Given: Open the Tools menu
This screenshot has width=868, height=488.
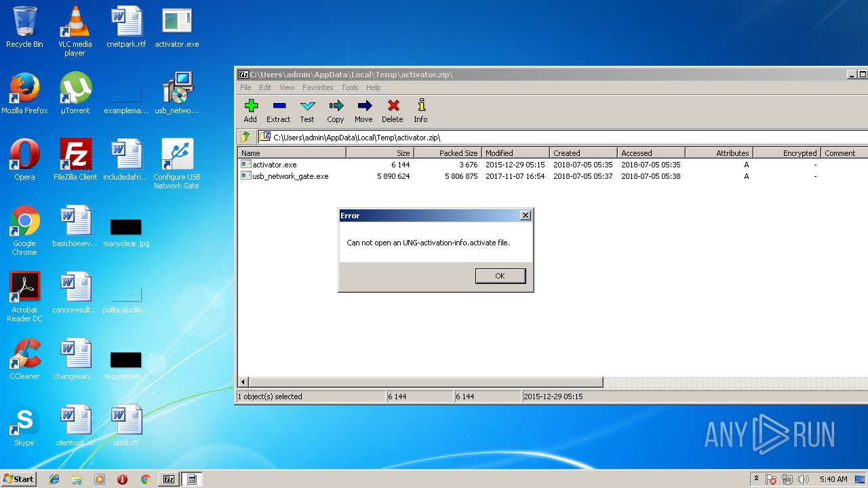Looking at the screenshot, I should point(350,87).
